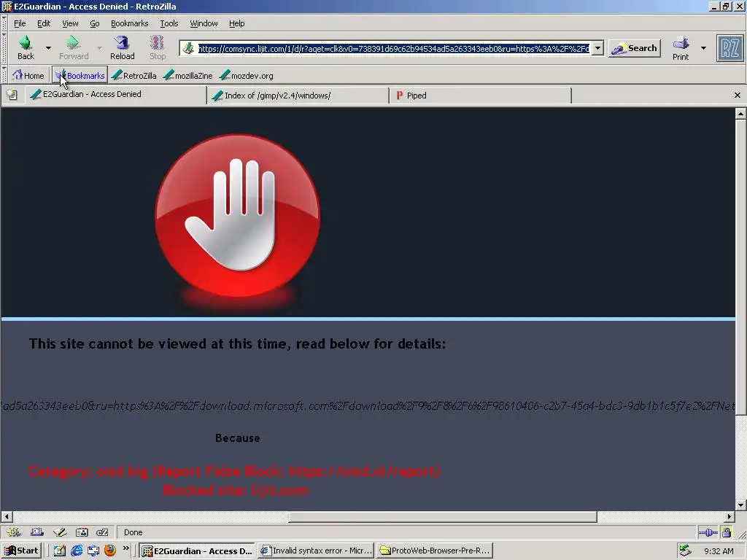Expand the address bar history dropdown
This screenshot has width=747, height=560.
(x=598, y=48)
